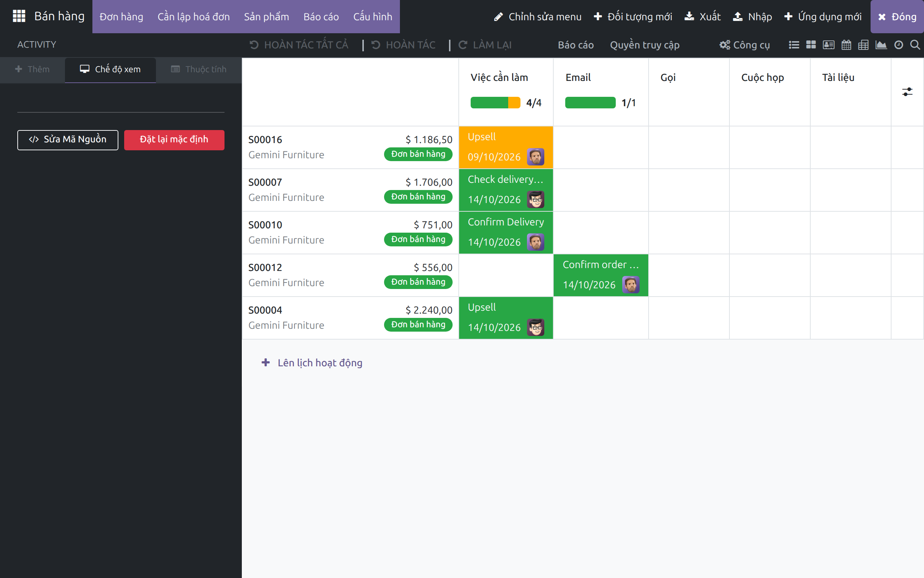Click avatar on S00016 Upsell activity
The width and height of the screenshot is (924, 578).
click(535, 157)
